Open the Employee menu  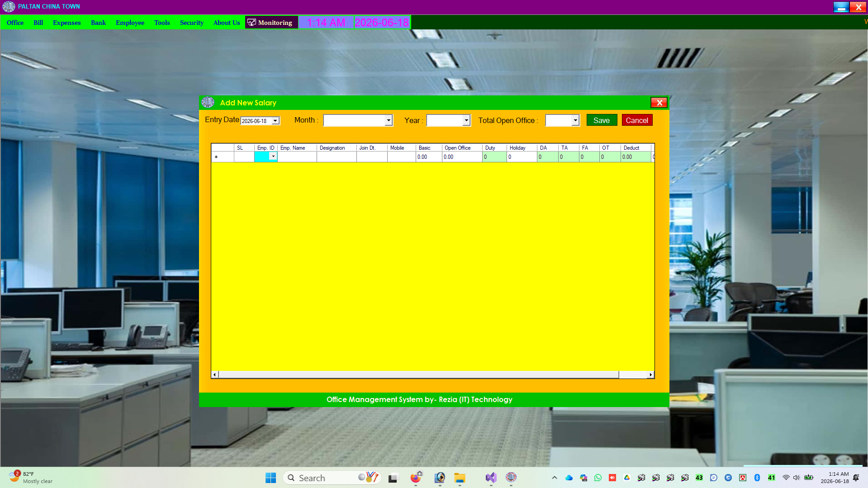pyautogui.click(x=130, y=23)
